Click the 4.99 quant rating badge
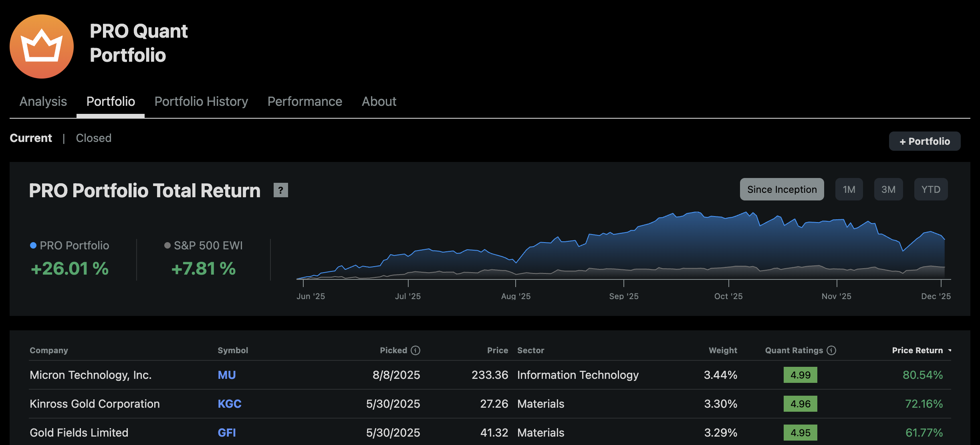This screenshot has width=980, height=445. pos(800,375)
